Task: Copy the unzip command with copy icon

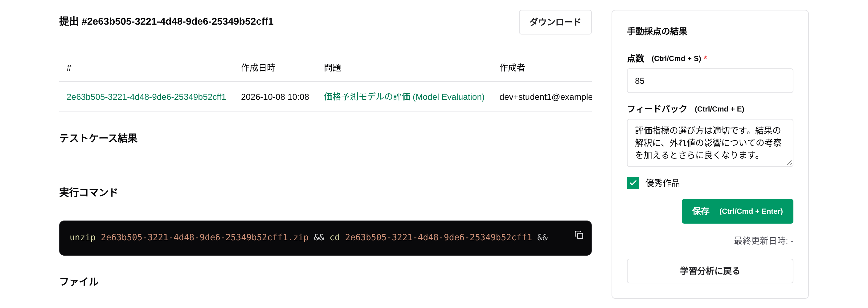Action: coord(579,235)
